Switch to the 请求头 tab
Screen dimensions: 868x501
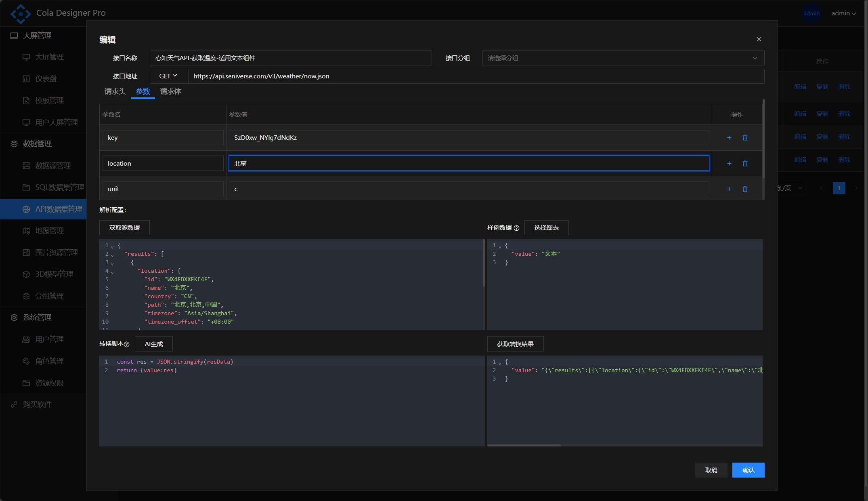(115, 91)
